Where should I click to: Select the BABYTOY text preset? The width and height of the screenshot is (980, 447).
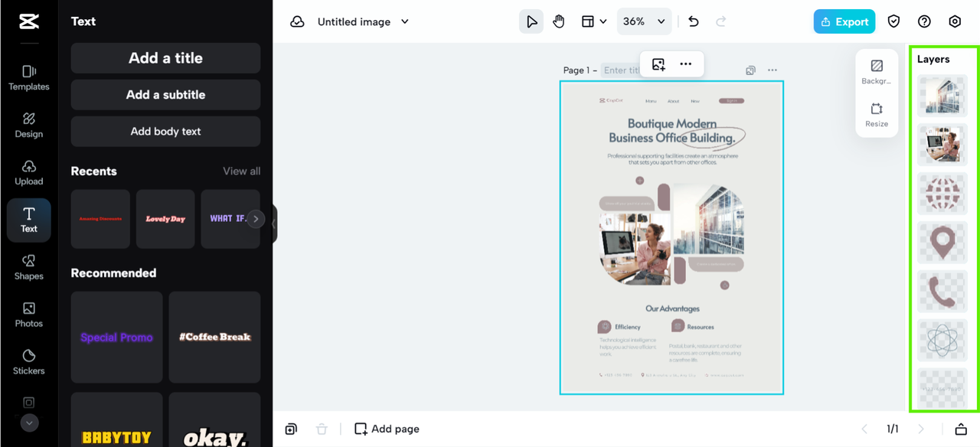[116, 419]
